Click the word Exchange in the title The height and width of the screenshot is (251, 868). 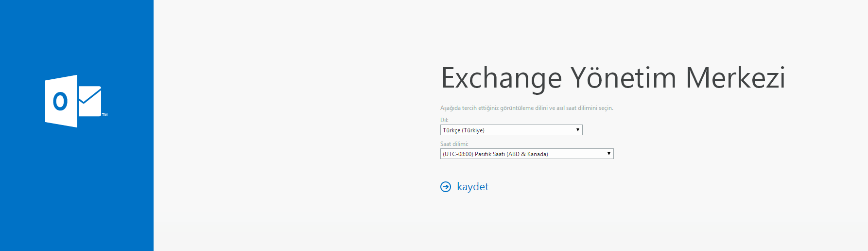coord(502,79)
